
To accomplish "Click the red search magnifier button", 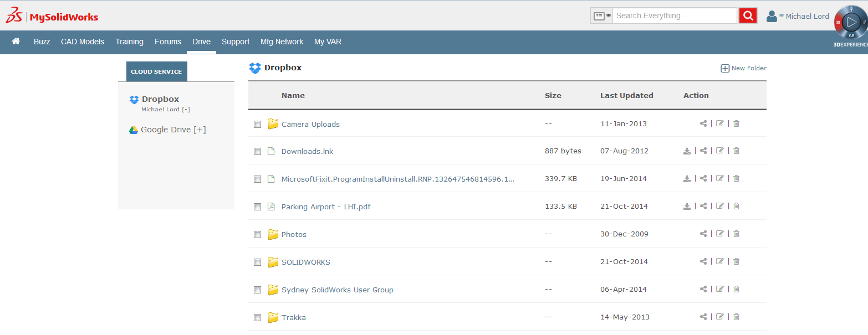I will click(x=748, y=16).
